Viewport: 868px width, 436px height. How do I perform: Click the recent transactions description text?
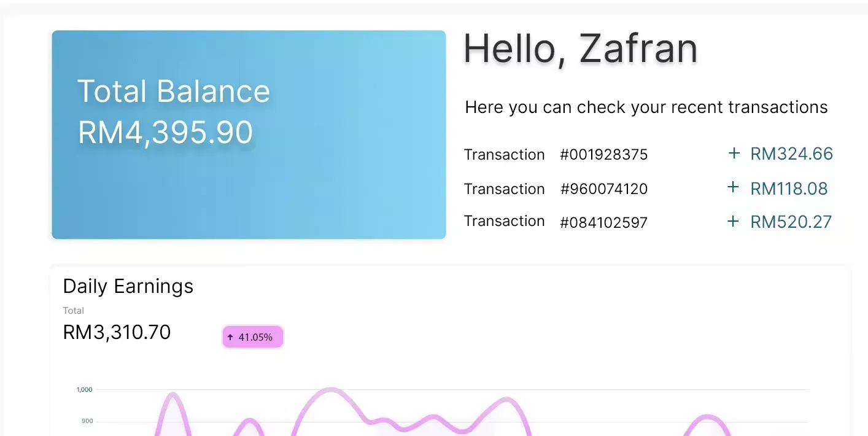pos(646,107)
